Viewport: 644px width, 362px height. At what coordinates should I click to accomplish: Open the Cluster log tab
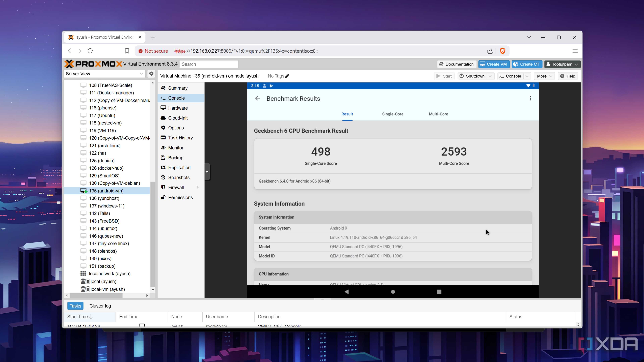coord(100,306)
